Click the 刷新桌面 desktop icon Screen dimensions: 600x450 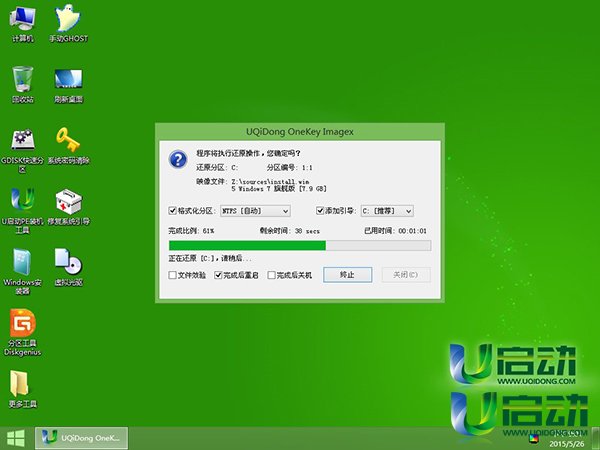[68, 85]
